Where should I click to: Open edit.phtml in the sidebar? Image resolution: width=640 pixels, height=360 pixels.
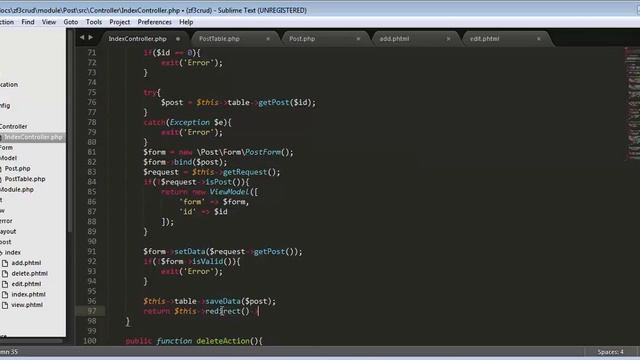pyautogui.click(x=26, y=284)
